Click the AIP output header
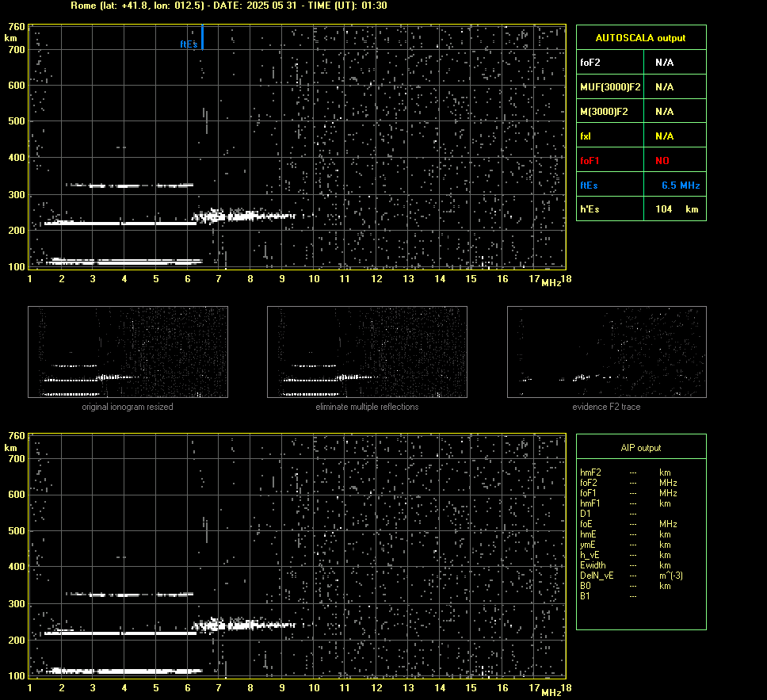The image size is (767, 700). [640, 448]
